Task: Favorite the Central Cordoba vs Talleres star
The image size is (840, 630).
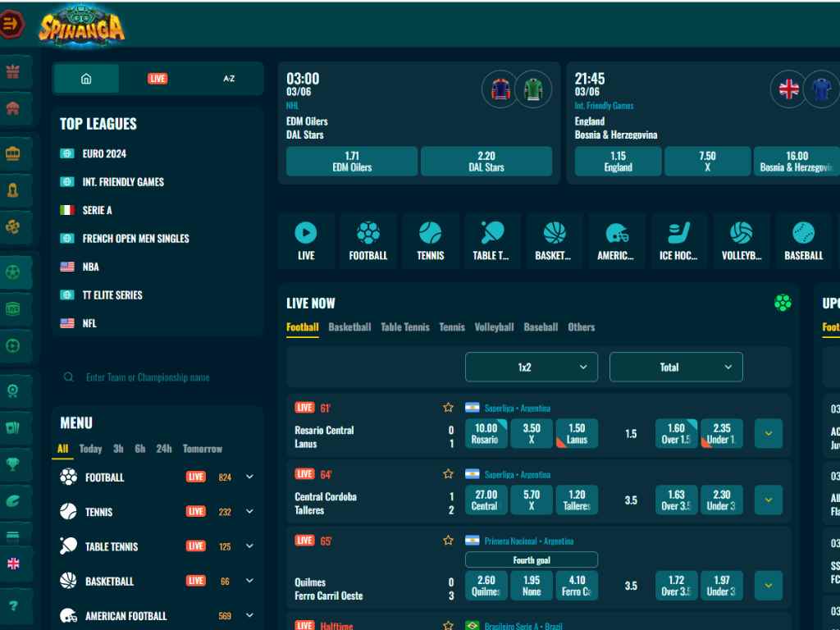Action: 449,474
